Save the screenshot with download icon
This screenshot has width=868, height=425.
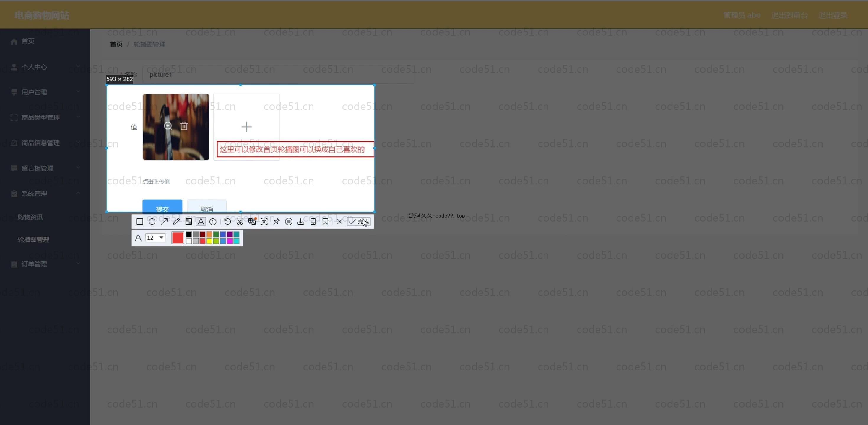click(301, 221)
